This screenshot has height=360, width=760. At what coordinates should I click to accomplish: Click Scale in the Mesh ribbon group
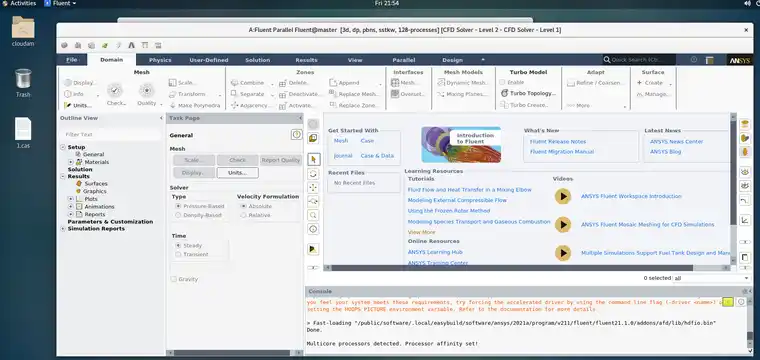point(183,83)
